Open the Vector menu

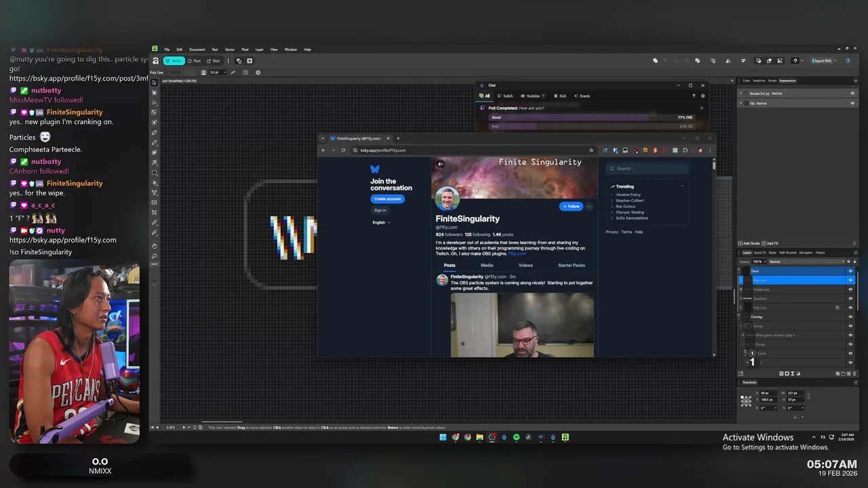[230, 49]
